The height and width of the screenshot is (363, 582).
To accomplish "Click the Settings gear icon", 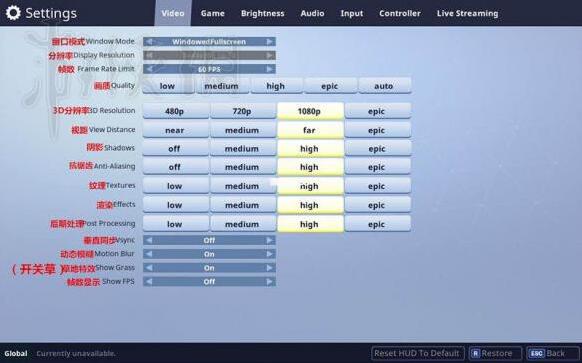I will click(13, 13).
